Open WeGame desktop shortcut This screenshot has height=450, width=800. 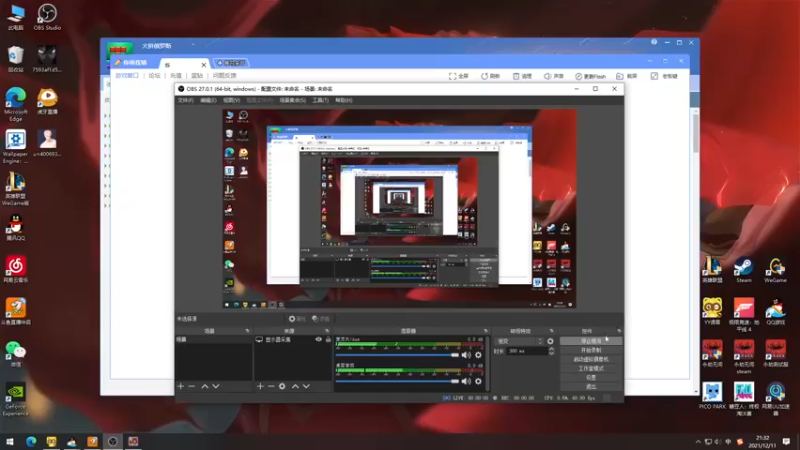click(775, 270)
